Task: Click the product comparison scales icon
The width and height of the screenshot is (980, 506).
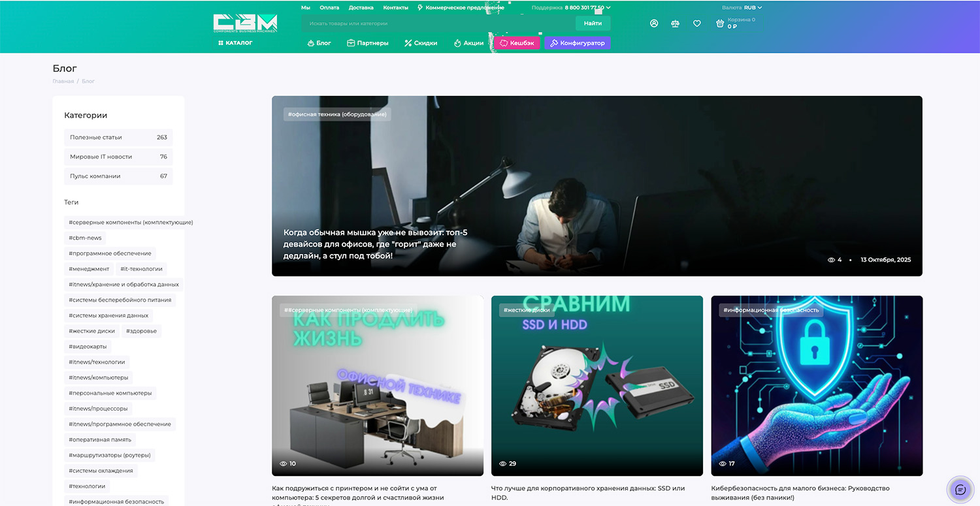Action: tap(675, 24)
